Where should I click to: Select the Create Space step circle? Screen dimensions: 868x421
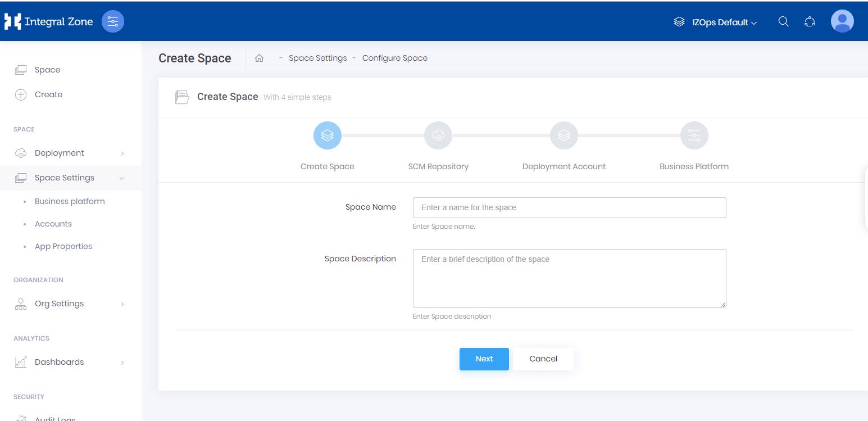click(x=328, y=135)
